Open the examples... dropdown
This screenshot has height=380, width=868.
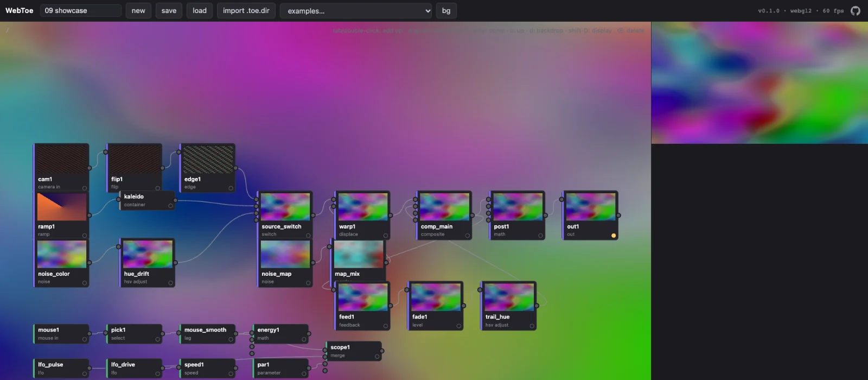click(356, 11)
